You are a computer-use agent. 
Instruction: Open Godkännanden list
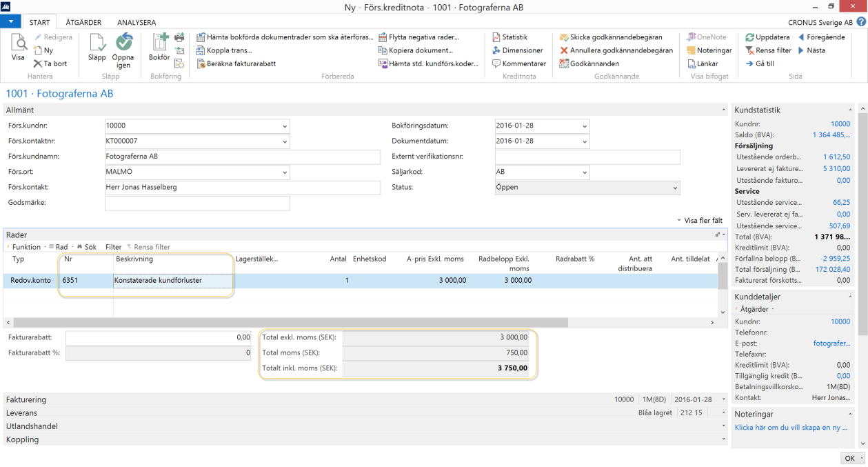click(x=589, y=63)
